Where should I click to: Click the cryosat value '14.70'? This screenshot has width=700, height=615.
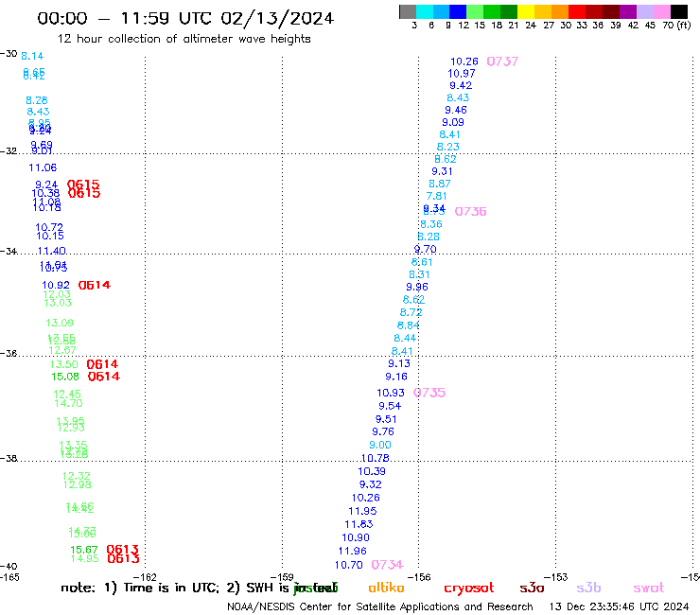[x=68, y=403]
